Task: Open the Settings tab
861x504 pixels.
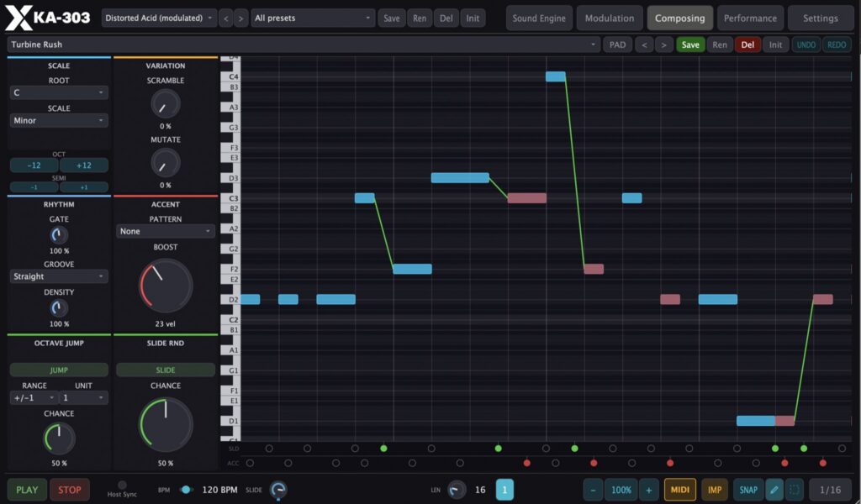Action: tap(821, 18)
